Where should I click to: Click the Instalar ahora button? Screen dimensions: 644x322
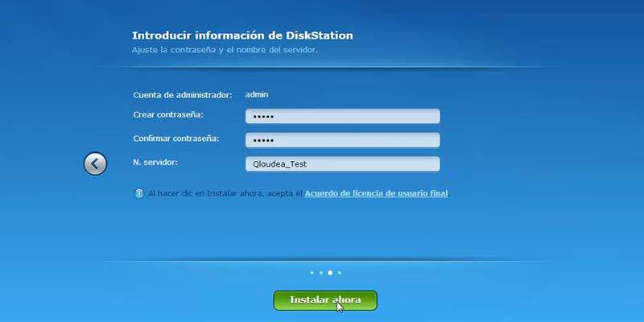pos(325,300)
